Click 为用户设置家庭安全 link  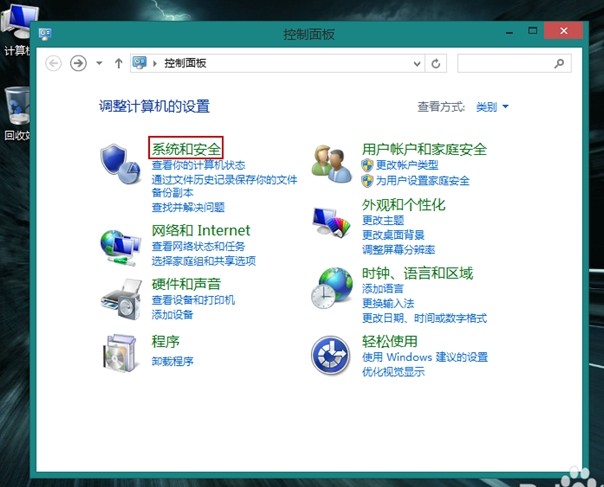pos(423,181)
